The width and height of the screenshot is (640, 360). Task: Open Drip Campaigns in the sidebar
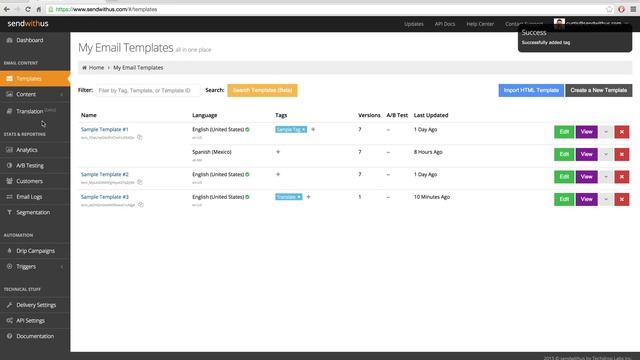coord(35,251)
